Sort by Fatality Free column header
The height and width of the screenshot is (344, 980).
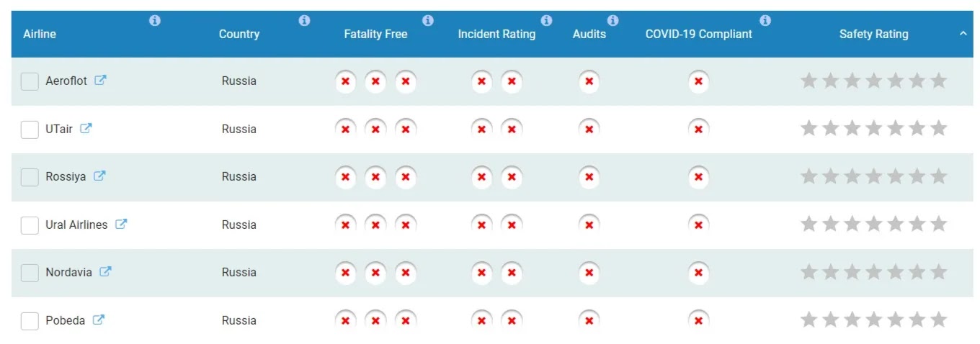(x=375, y=34)
